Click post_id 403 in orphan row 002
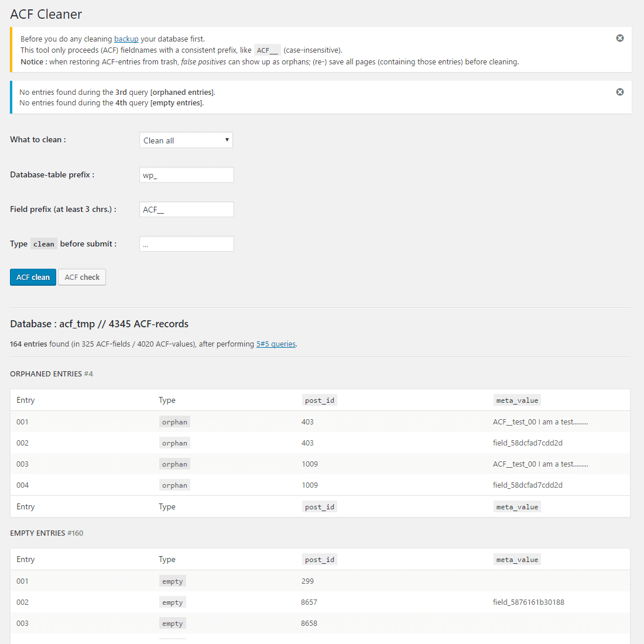Image resolution: width=644 pixels, height=644 pixels. (x=307, y=443)
